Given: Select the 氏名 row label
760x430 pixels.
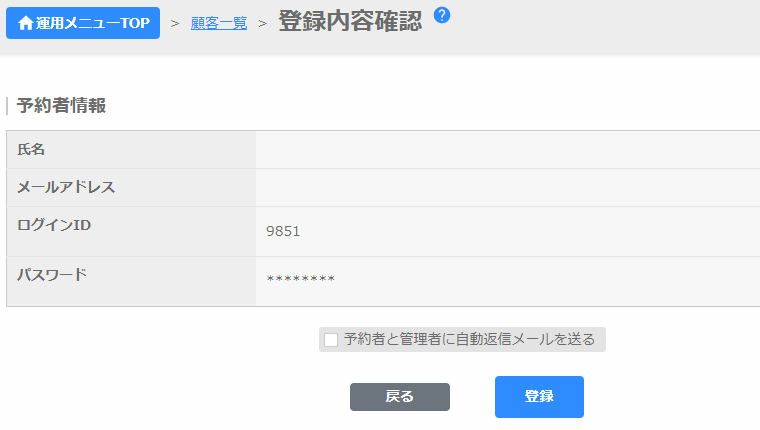Looking at the screenshot, I should point(31,149).
